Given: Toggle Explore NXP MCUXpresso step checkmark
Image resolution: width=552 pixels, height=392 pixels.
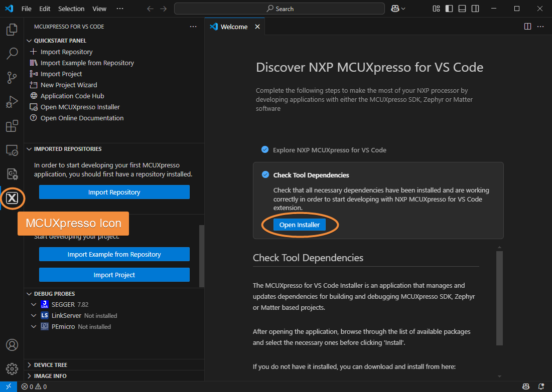Looking at the screenshot, I should (265, 150).
